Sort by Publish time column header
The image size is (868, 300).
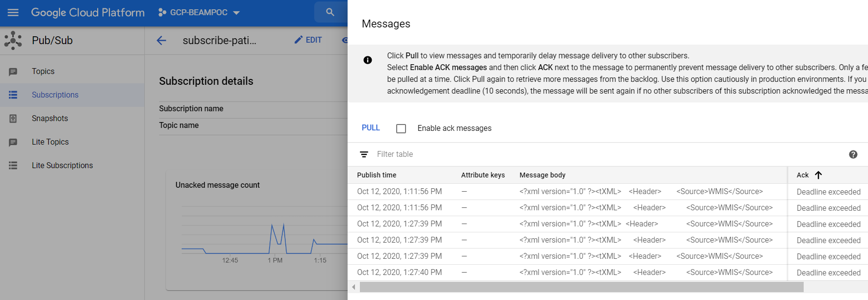pyautogui.click(x=377, y=175)
